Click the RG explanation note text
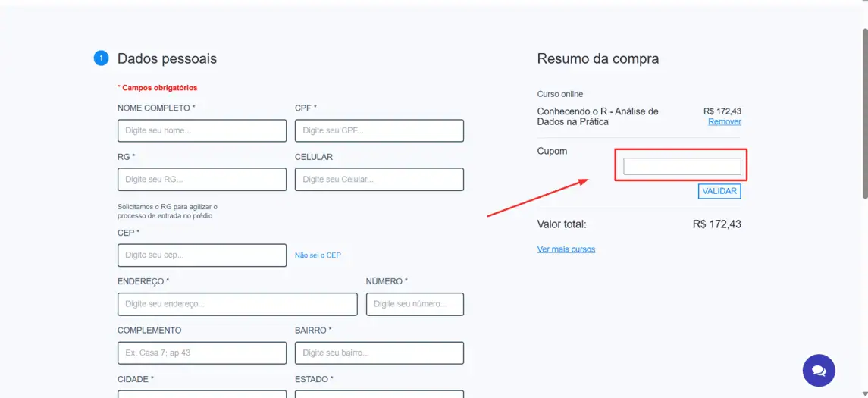The image size is (868, 398). click(168, 211)
